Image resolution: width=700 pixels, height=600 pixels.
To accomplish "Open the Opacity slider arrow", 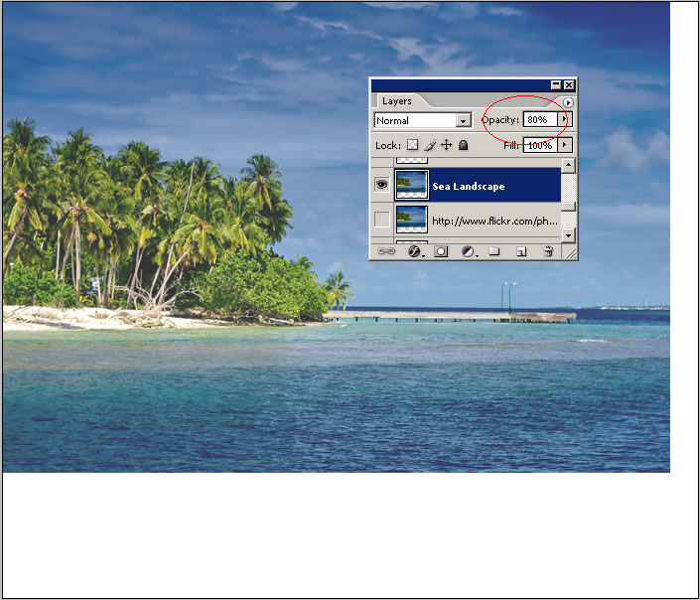I will (x=566, y=119).
